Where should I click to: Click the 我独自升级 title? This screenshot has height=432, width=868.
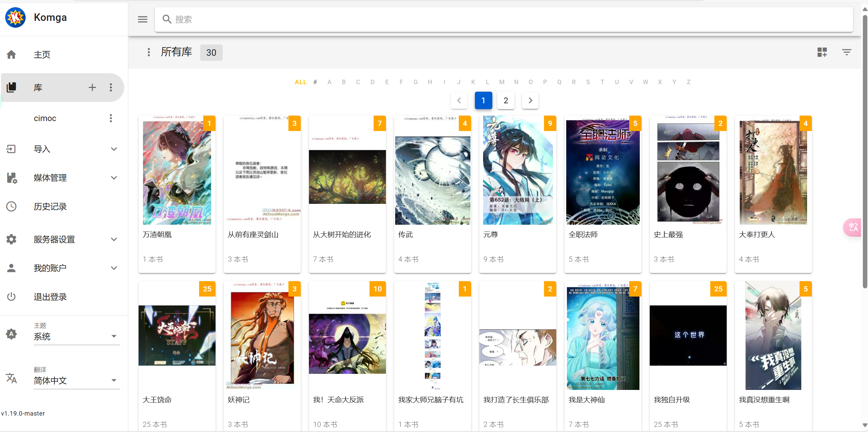pyautogui.click(x=672, y=400)
